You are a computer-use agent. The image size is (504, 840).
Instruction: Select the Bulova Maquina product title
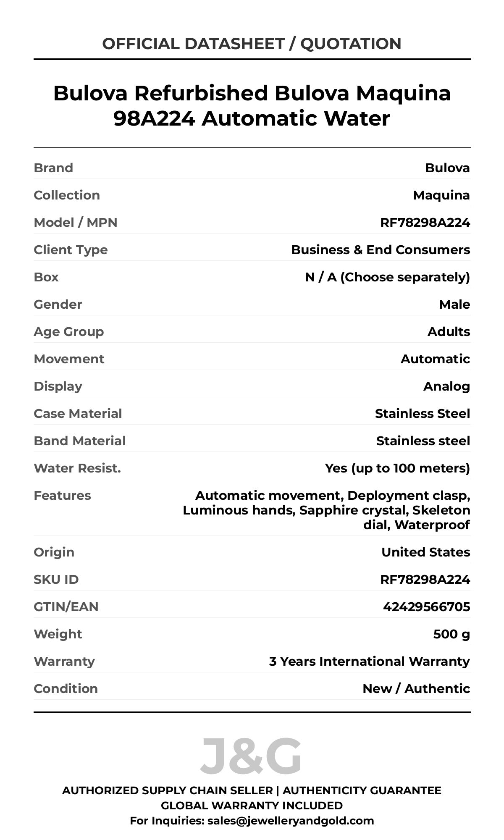(252, 105)
